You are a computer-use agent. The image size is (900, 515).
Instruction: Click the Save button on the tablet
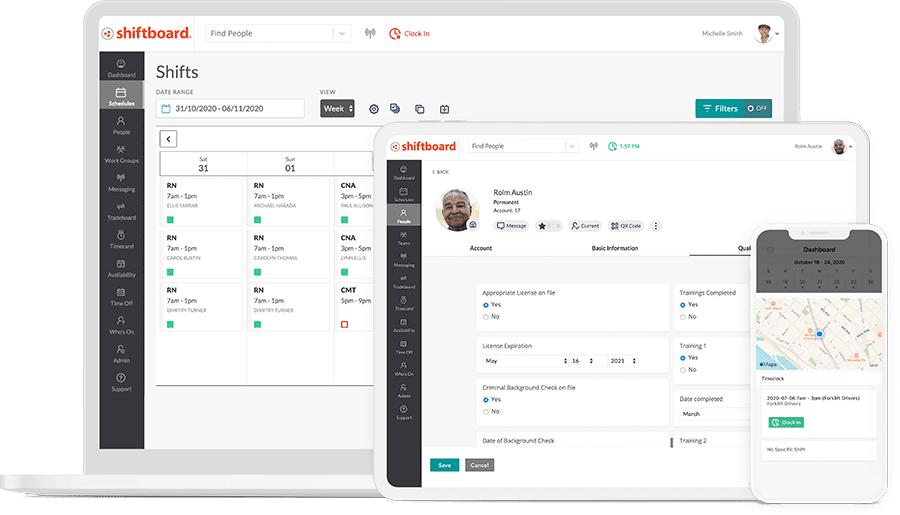pyautogui.click(x=444, y=465)
